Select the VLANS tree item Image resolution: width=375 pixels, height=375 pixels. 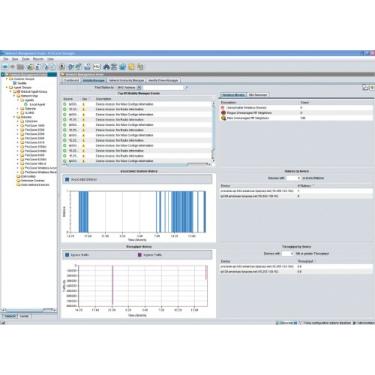click(x=30, y=113)
